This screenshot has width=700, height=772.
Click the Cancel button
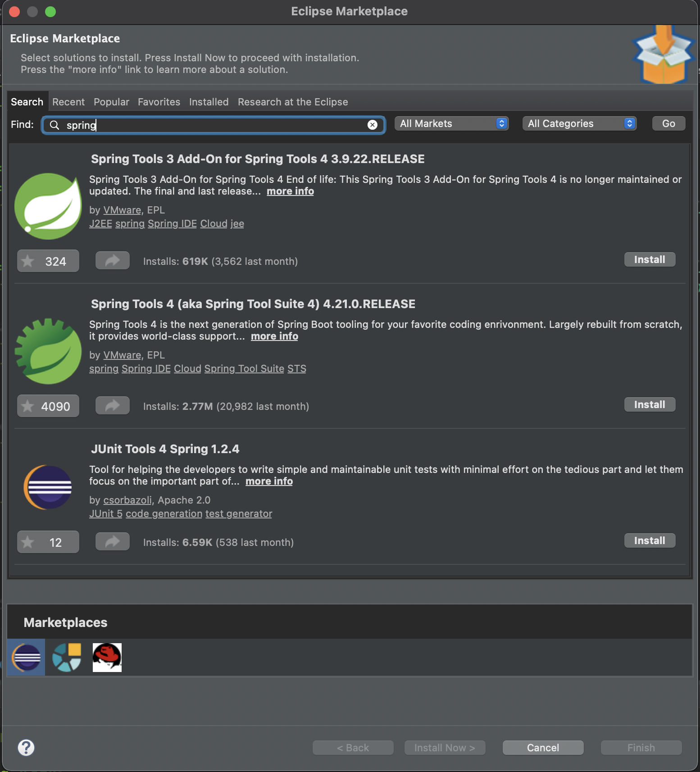543,748
